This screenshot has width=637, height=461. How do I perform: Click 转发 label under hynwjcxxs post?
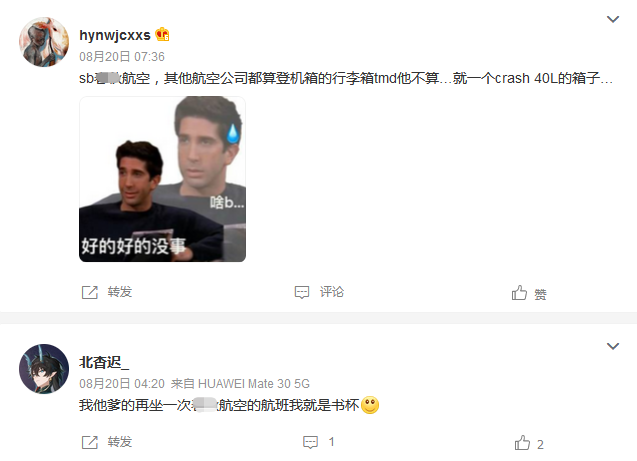(x=120, y=292)
